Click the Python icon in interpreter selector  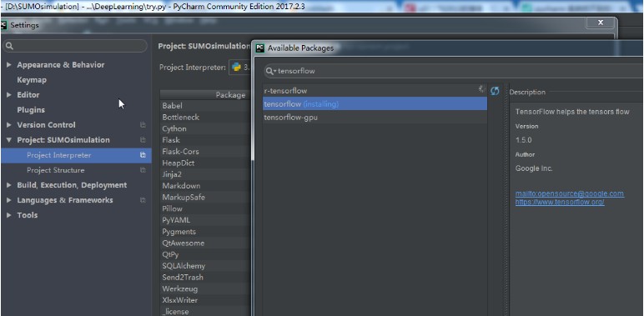tap(236, 68)
